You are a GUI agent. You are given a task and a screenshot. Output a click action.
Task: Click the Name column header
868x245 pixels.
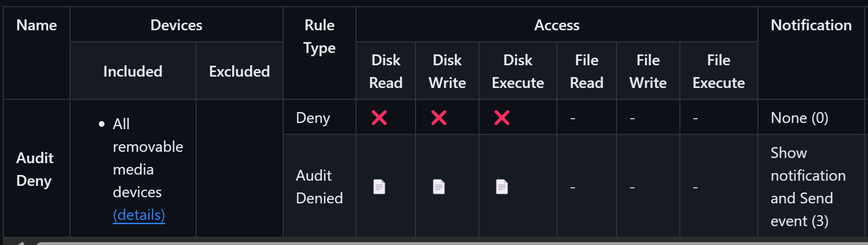click(x=36, y=25)
